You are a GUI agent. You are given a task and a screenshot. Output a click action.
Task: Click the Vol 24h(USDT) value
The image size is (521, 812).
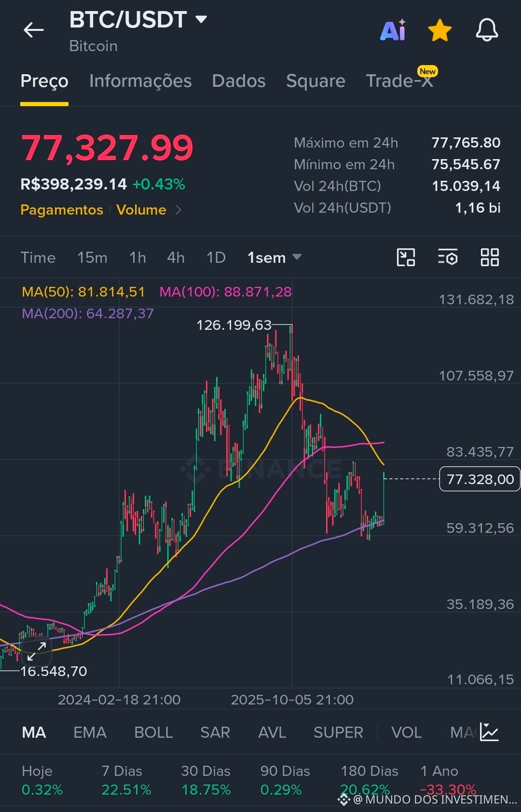click(x=478, y=208)
